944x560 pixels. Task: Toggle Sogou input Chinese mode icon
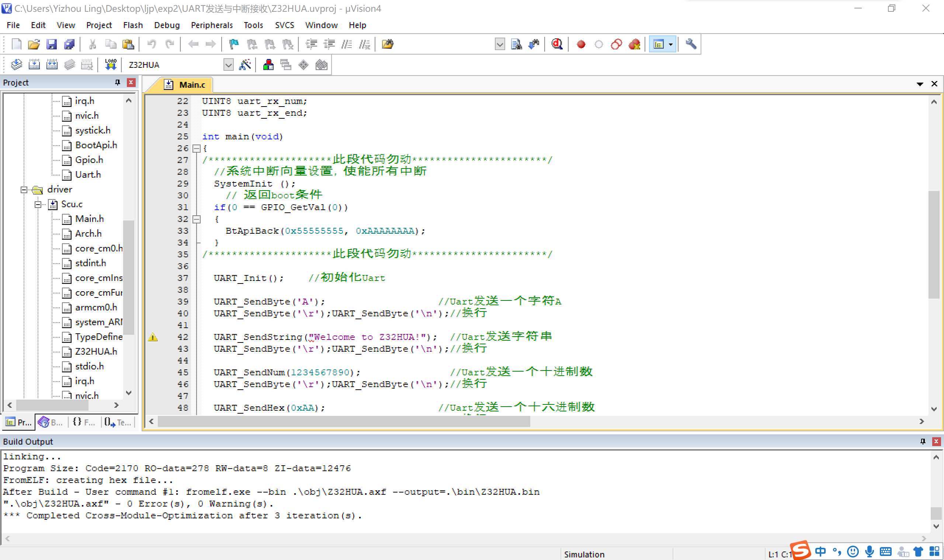tap(820, 552)
